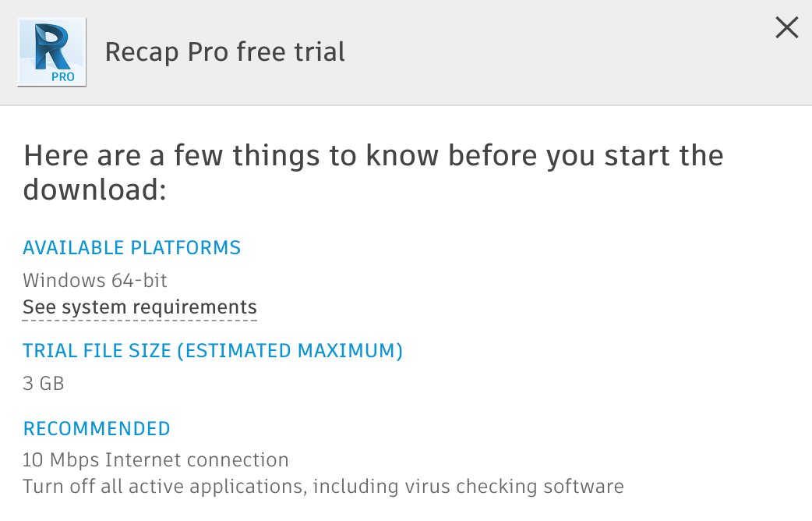The width and height of the screenshot is (812, 521).
Task: Click the 3 GB file size value
Action: pos(44,383)
